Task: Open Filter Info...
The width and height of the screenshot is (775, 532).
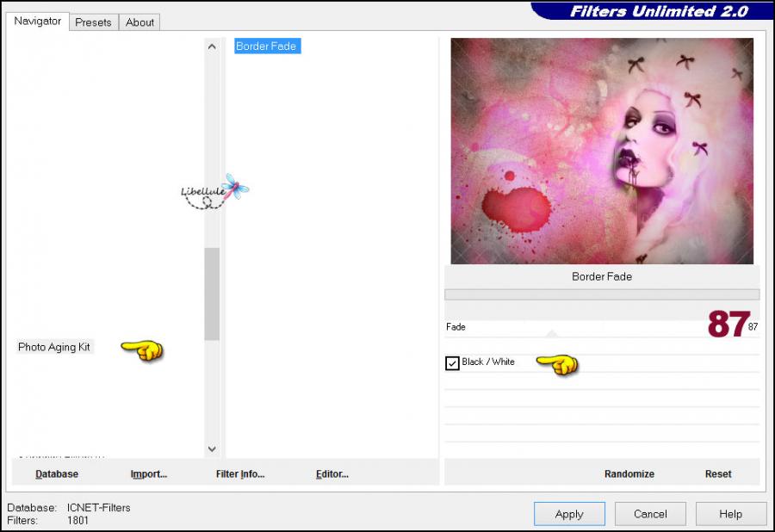Action: coord(240,473)
